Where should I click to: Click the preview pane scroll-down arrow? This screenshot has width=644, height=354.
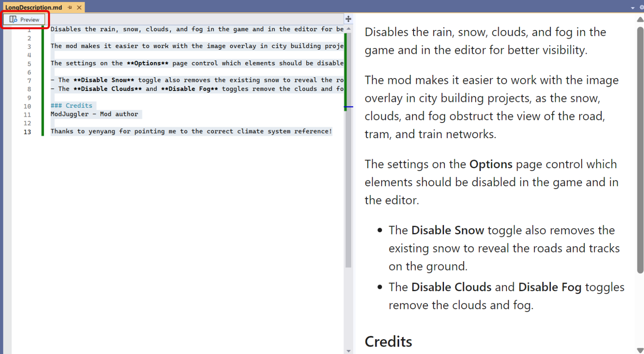click(x=640, y=350)
